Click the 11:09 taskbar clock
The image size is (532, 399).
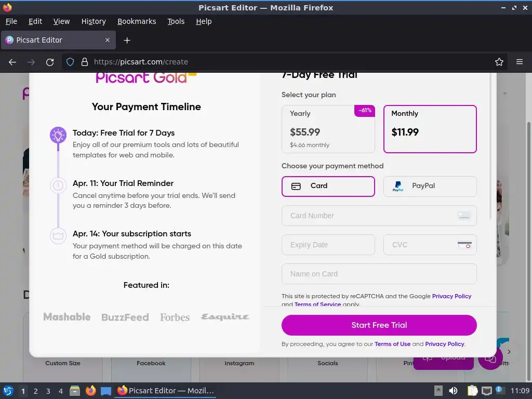click(520, 391)
